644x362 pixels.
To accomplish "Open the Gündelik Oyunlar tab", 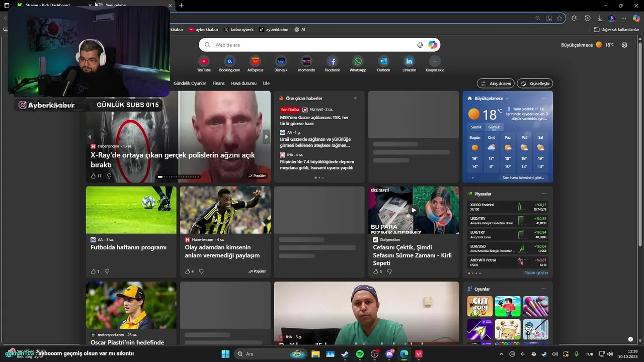I will (190, 83).
